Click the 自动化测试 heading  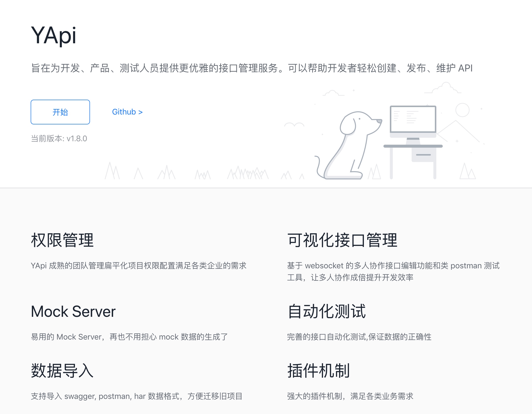[x=327, y=311]
